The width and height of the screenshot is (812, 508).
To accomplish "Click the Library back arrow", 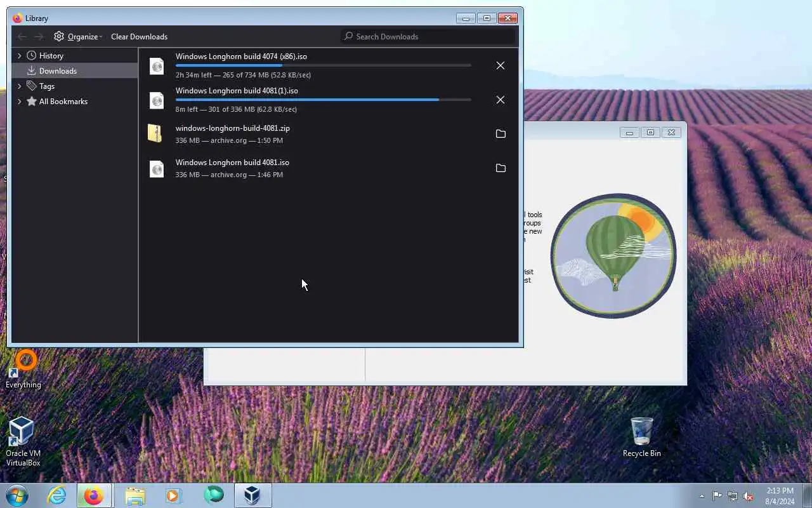I will coord(22,36).
